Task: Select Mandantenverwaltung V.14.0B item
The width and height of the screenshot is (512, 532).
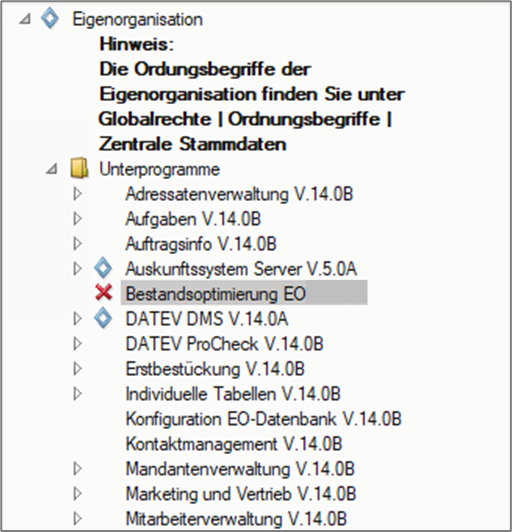Action: (x=240, y=469)
